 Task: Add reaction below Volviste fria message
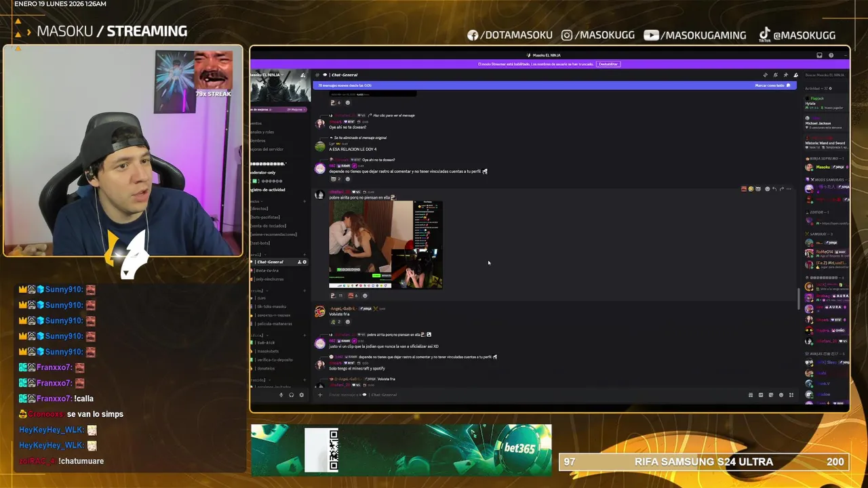[348, 322]
